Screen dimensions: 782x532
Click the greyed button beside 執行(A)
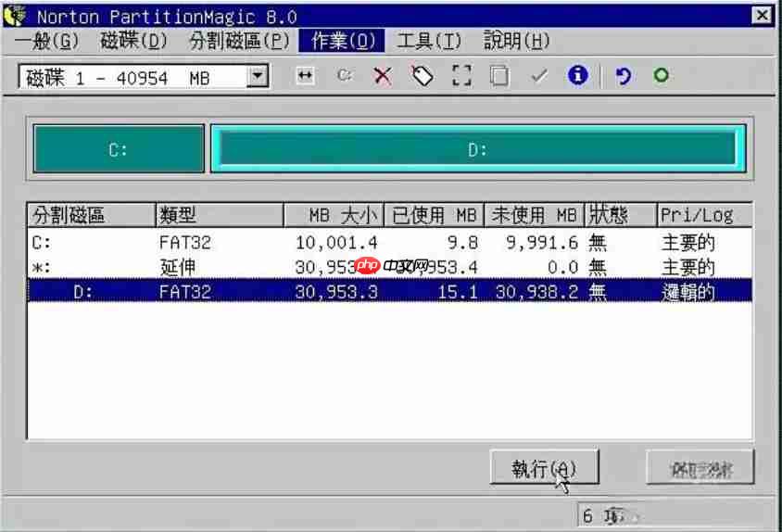point(700,468)
